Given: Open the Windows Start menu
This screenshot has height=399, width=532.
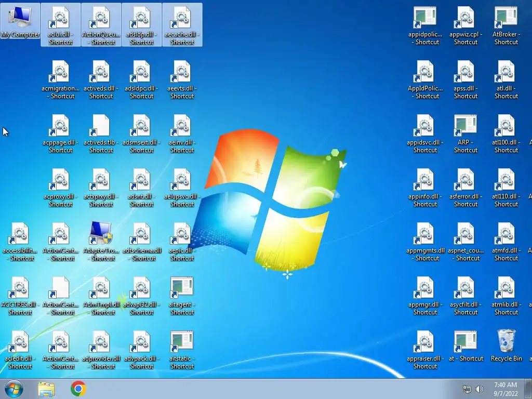Looking at the screenshot, I should pyautogui.click(x=14, y=389).
